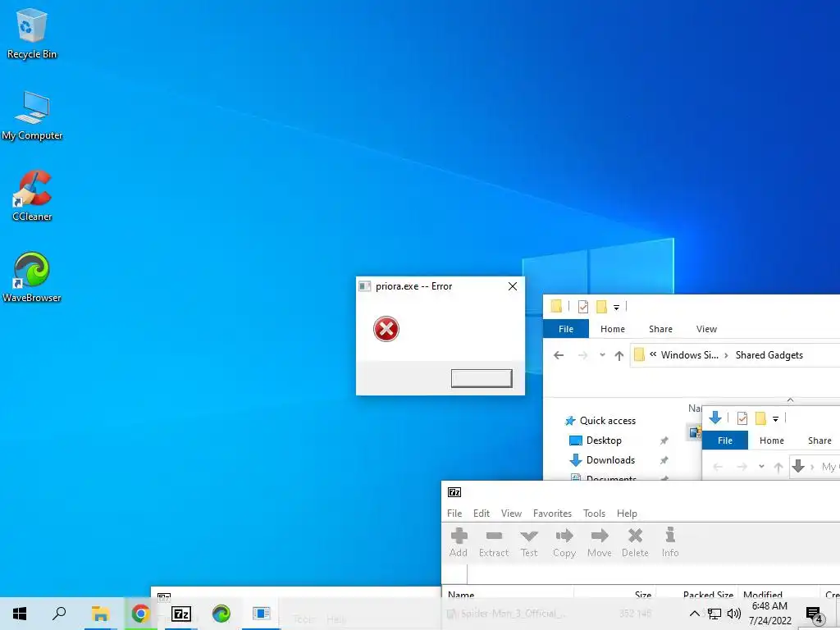Open Customize Quick Access Toolbar dropdown in Shared Gadgets window
This screenshot has width=840, height=630.
click(616, 307)
